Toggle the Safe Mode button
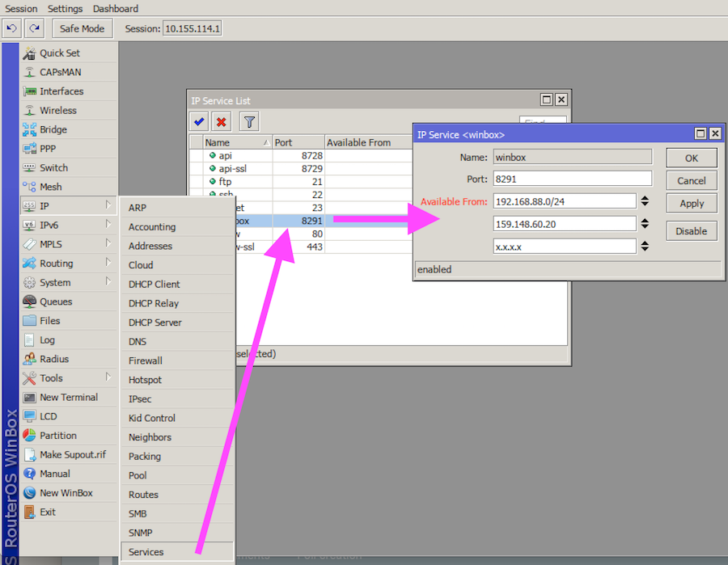The width and height of the screenshot is (728, 565). (82, 28)
